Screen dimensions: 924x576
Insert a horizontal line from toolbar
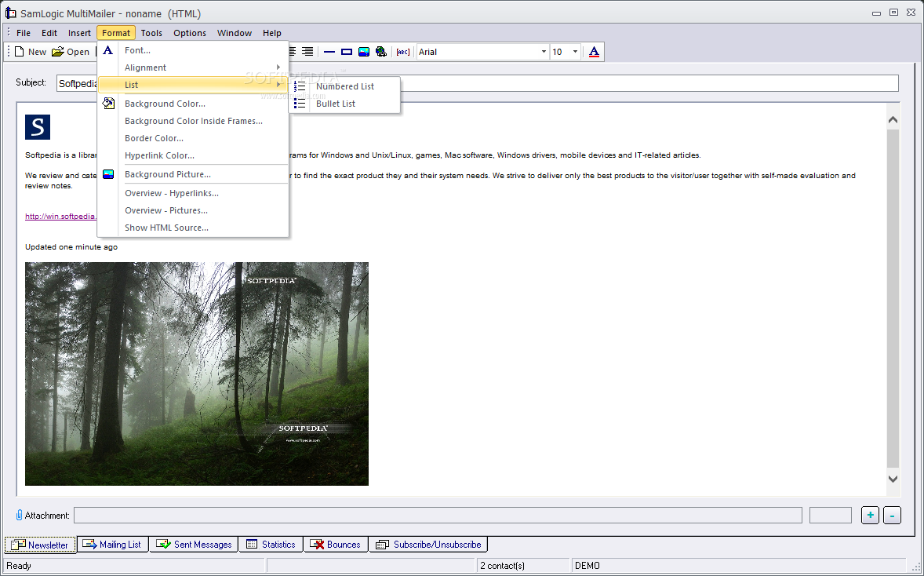(x=329, y=52)
